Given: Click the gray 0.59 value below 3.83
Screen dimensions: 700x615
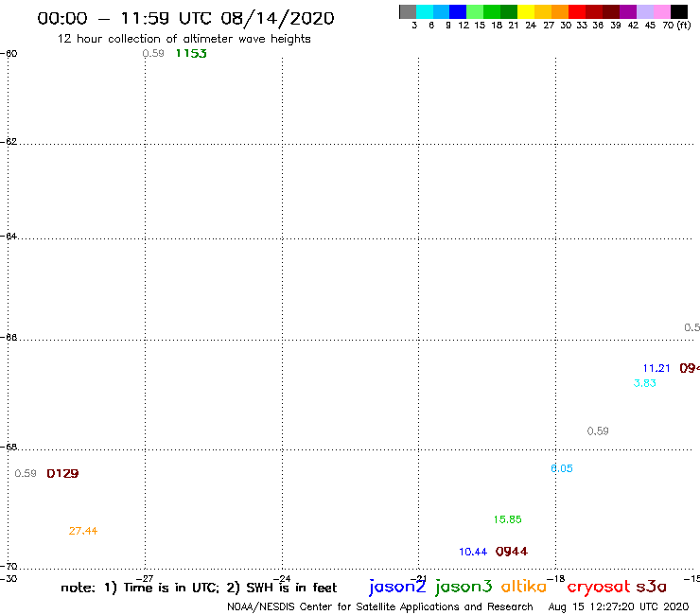Looking at the screenshot, I should click(598, 431).
